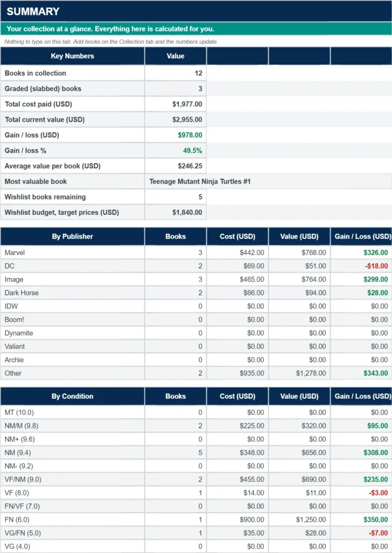Select the By Condition header cell

pos(72,396)
